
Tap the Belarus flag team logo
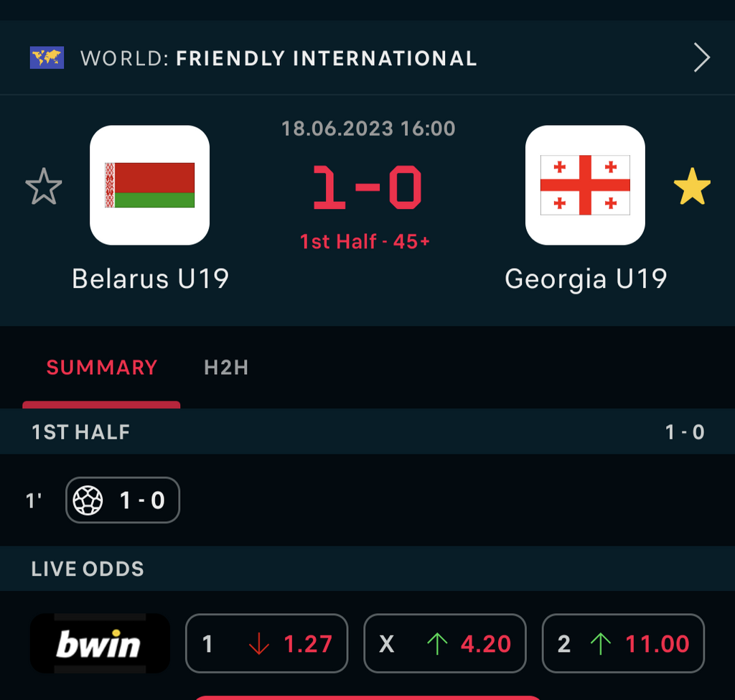tap(149, 185)
